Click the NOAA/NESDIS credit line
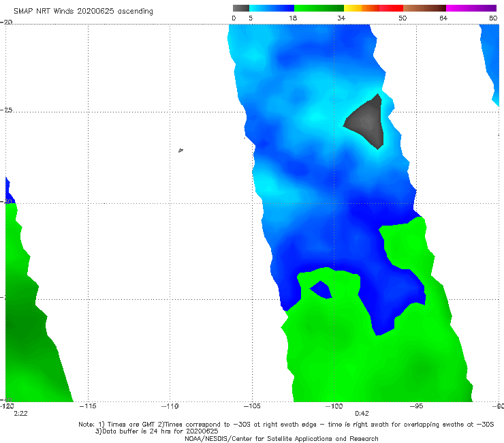Viewport: 504px width, 443px height. [281, 438]
